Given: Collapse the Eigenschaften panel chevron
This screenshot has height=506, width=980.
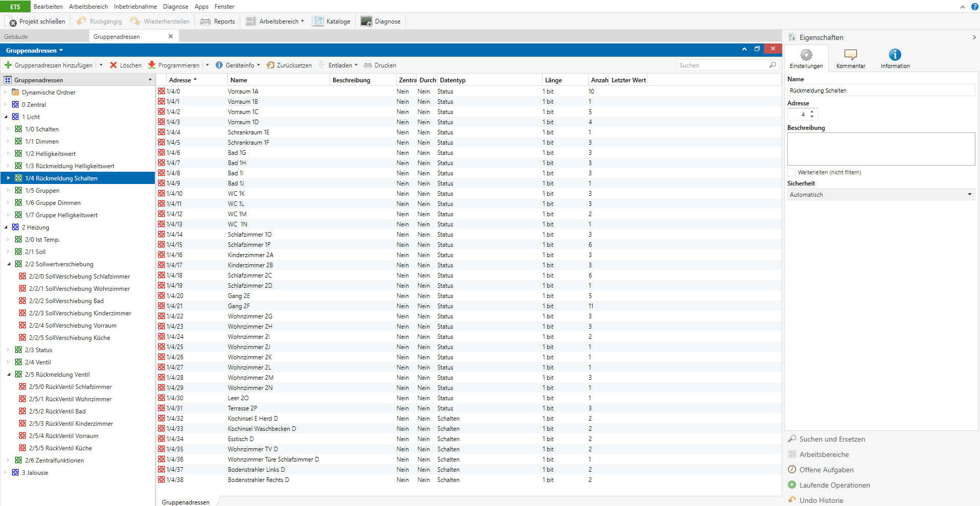Looking at the screenshot, I should (x=974, y=37).
